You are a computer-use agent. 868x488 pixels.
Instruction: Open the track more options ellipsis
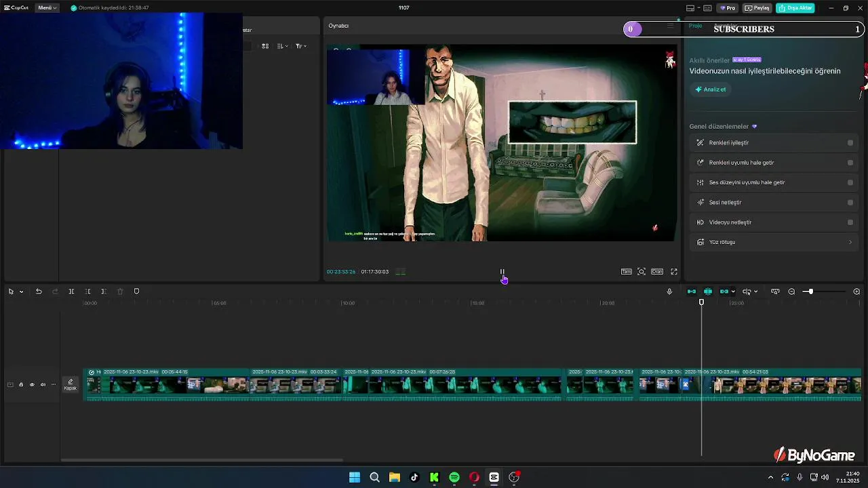pos(54,385)
